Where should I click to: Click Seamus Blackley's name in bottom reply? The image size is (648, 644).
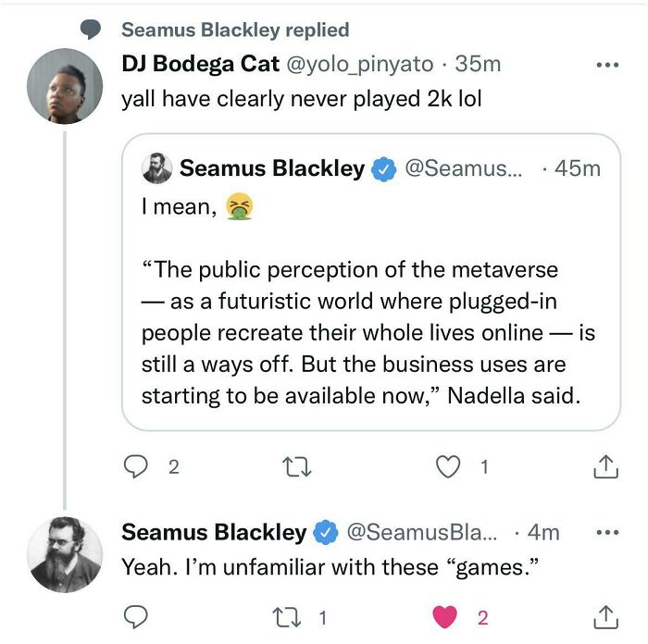click(214, 532)
